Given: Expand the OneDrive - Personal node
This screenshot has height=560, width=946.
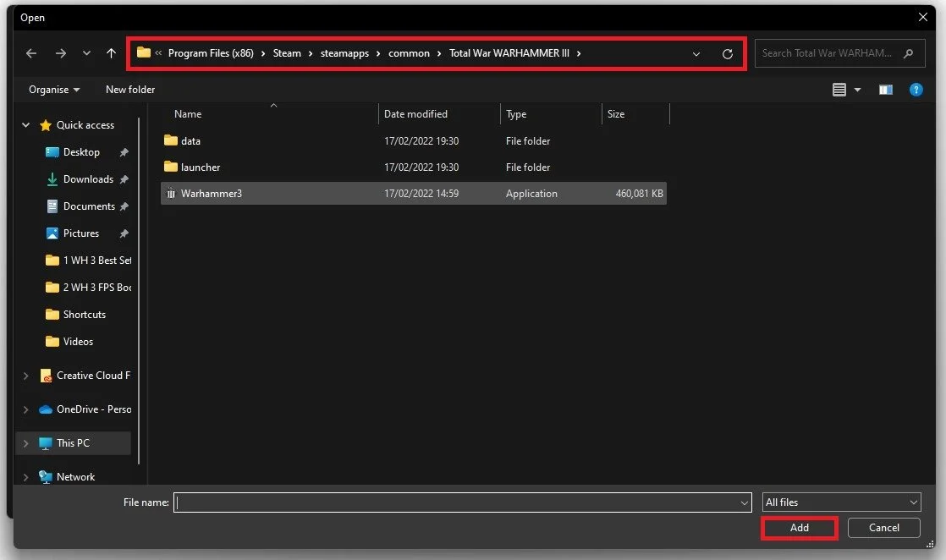Looking at the screenshot, I should pos(25,409).
